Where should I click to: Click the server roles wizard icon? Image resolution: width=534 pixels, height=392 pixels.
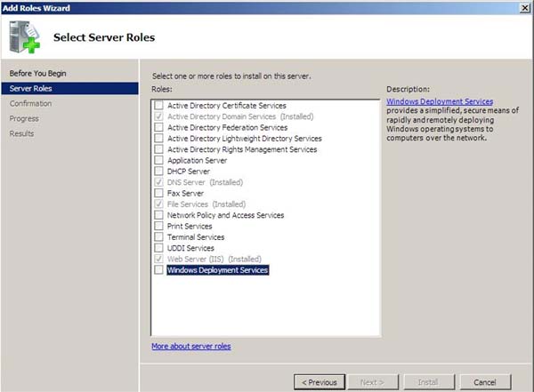25,36
